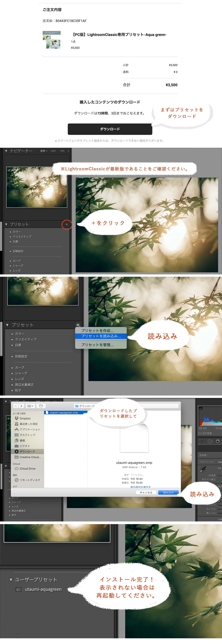This screenshot has width=222, height=644.
Task: Collapse the ユーザープリセット group
Action: [x=11, y=580]
